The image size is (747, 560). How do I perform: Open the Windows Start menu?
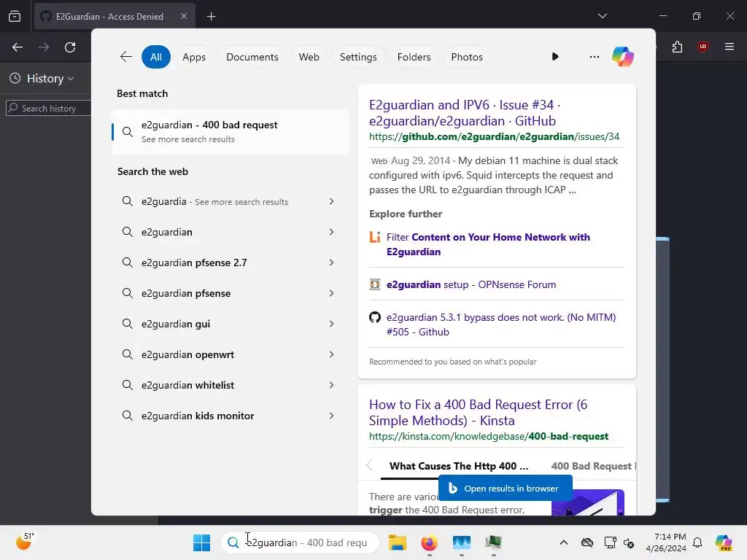pyautogui.click(x=201, y=542)
